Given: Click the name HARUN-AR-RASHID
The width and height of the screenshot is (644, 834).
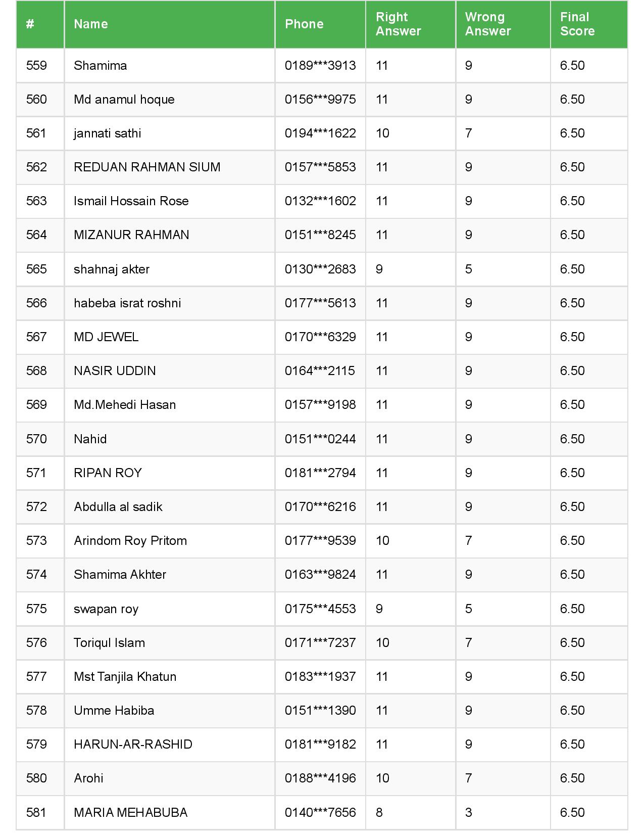Looking at the screenshot, I should [x=133, y=745].
